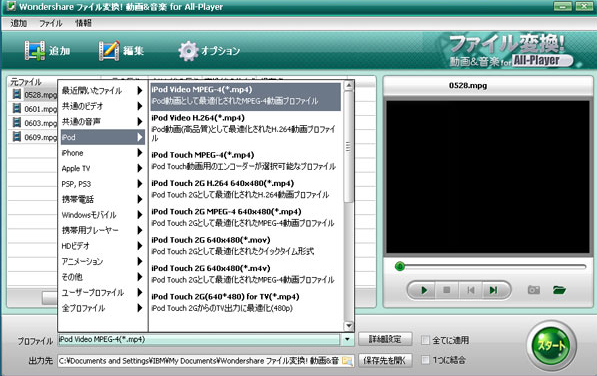Click the 詳細設定 button
Viewport: 597px width, 376px height.
[385, 339]
